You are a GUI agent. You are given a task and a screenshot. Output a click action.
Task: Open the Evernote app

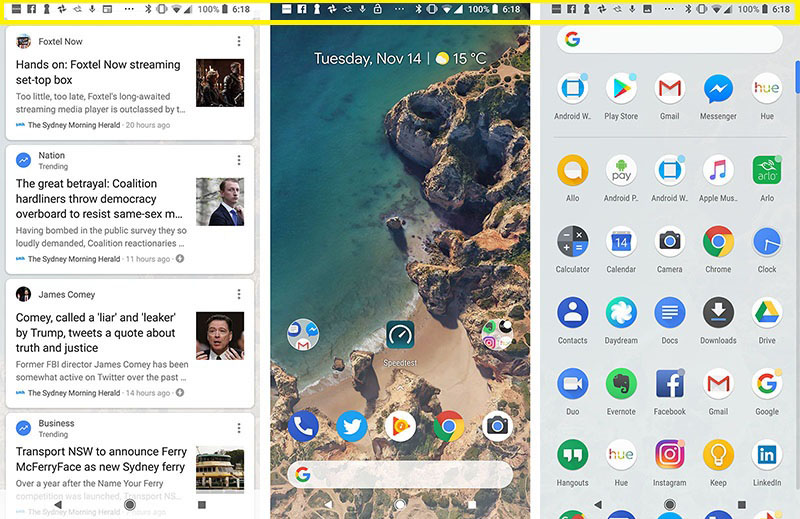[621, 384]
